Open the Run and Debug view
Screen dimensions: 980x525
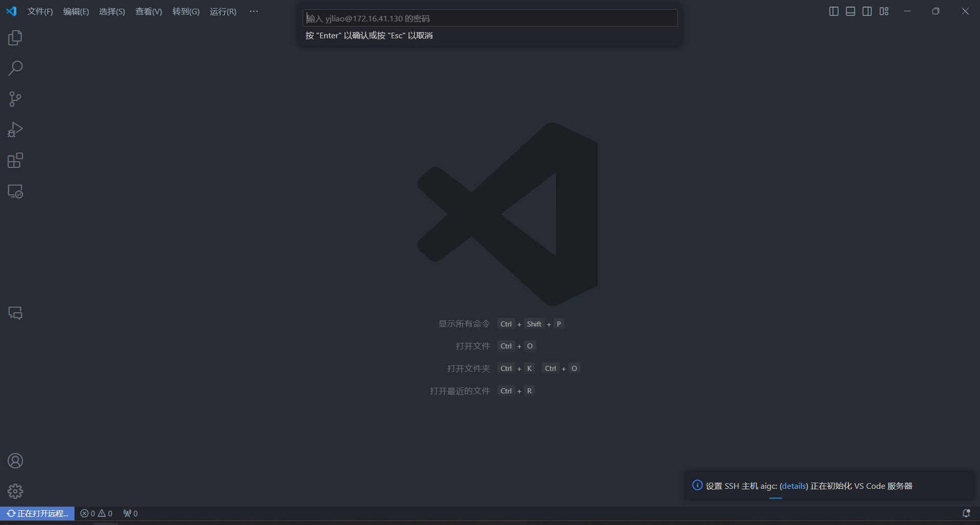pyautogui.click(x=15, y=130)
